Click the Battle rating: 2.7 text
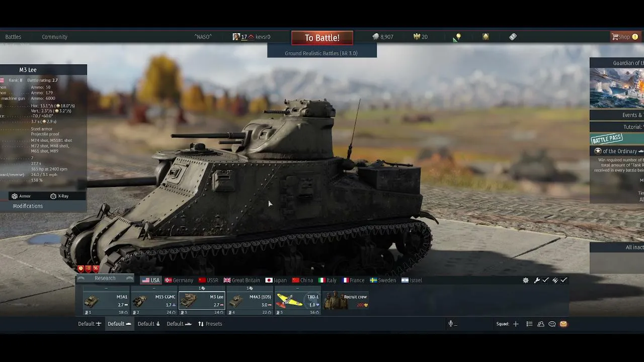Viewport: 644px width, 362px height. tap(42, 80)
